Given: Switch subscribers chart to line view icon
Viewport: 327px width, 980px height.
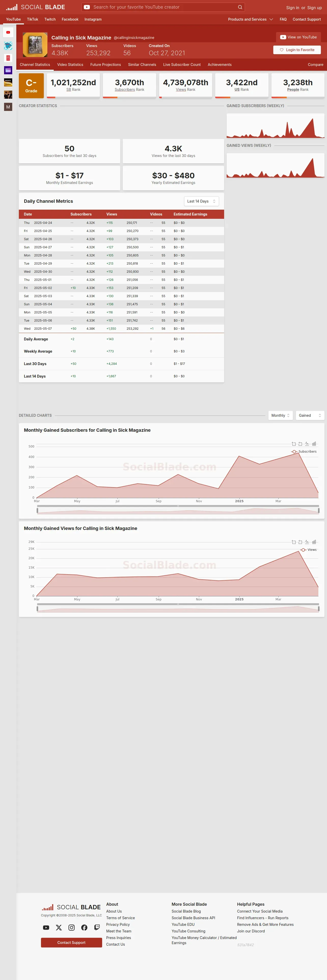Looking at the screenshot, I should pyautogui.click(x=307, y=444).
